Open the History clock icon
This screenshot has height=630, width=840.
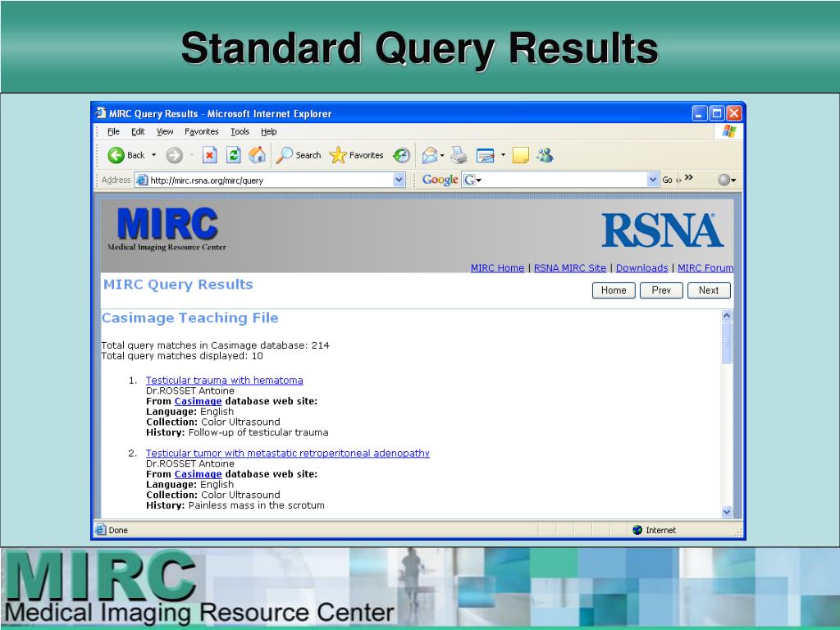pyautogui.click(x=401, y=155)
